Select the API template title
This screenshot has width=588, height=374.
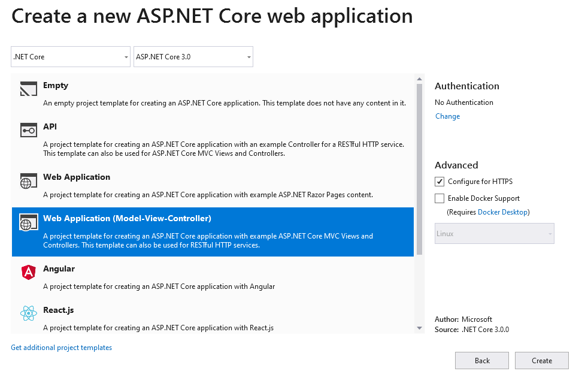(x=50, y=126)
